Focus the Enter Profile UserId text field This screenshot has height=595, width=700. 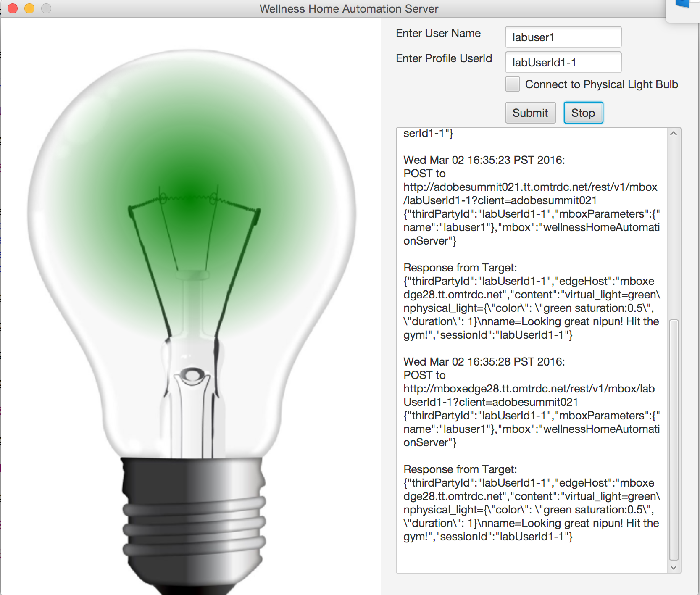pyautogui.click(x=563, y=63)
